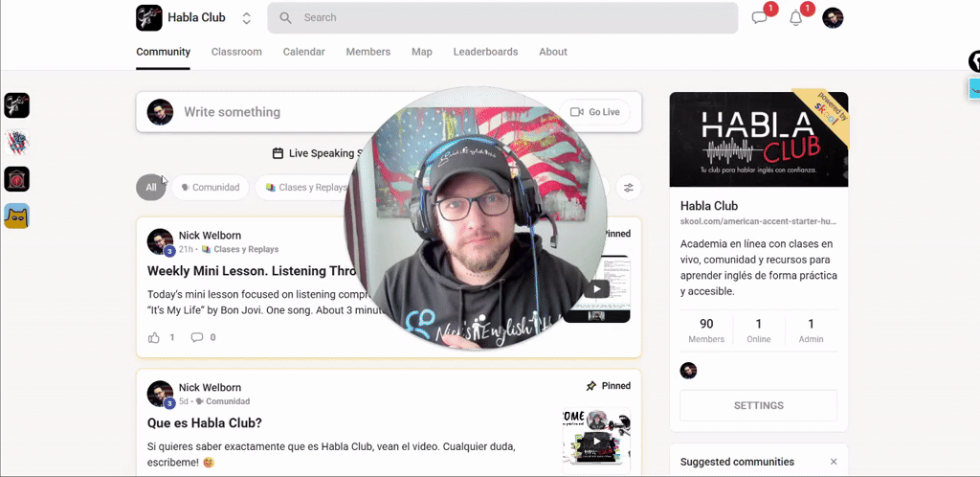Open the Weekly Mini Lesson post title

(x=253, y=271)
